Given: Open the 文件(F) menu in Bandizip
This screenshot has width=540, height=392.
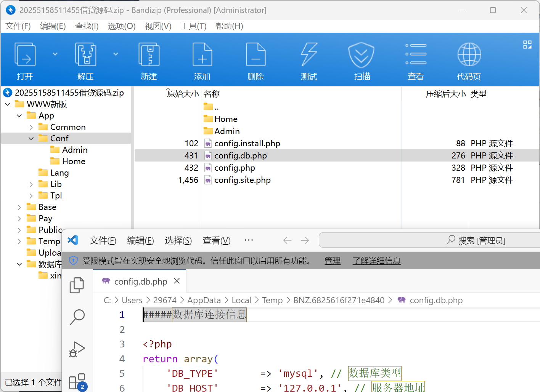Looking at the screenshot, I should [18, 26].
